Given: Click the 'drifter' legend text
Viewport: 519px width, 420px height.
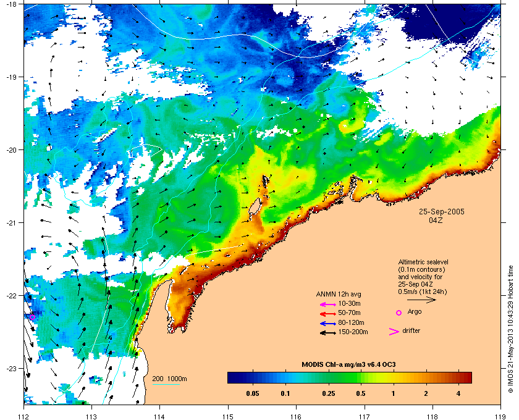Looking at the screenshot, I should tap(411, 330).
